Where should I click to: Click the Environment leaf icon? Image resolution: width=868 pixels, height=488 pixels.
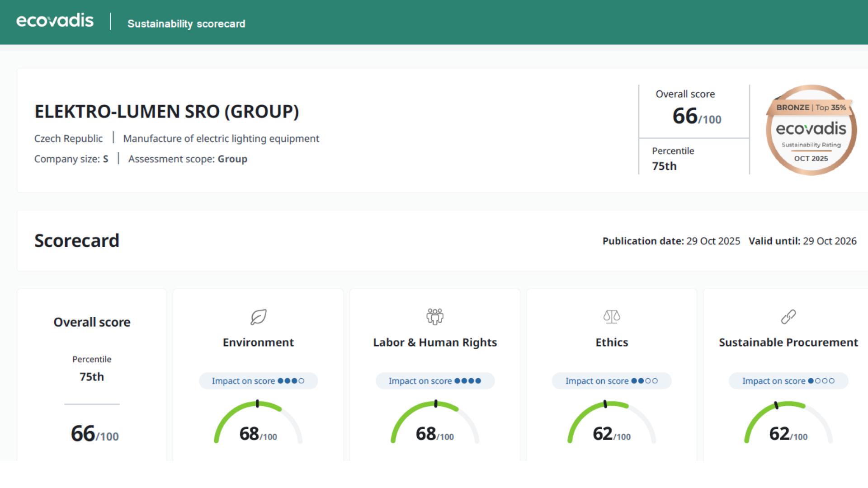pos(259,317)
